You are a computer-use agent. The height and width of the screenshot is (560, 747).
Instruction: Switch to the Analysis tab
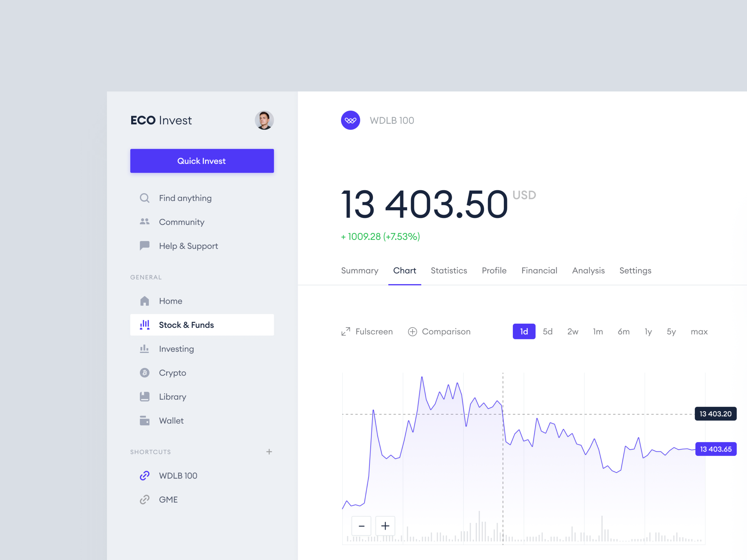(x=588, y=271)
